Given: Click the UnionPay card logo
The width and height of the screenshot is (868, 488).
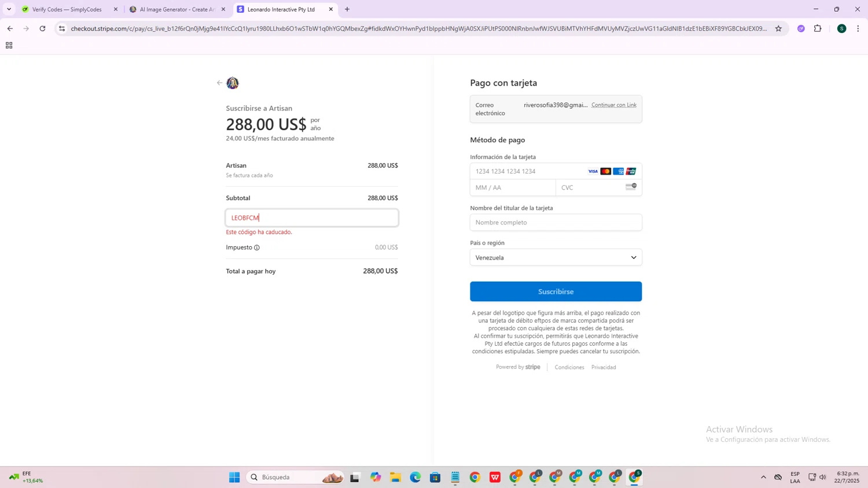Looking at the screenshot, I should 631,171.
